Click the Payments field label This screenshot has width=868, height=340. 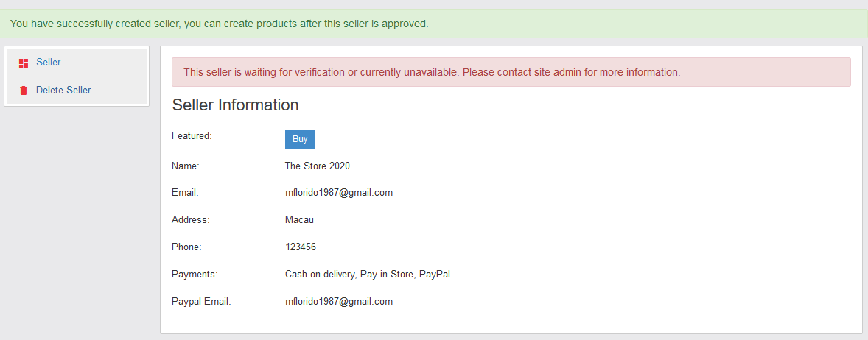(195, 275)
